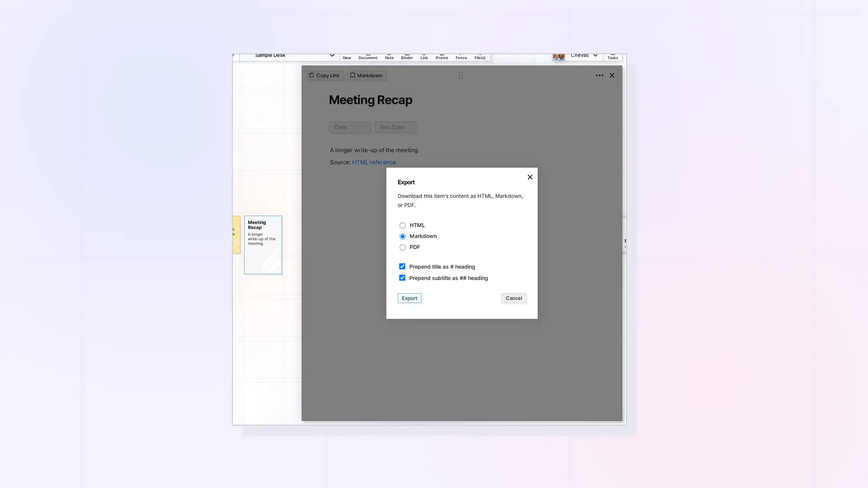This screenshot has height=488, width=868.
Task: Close the Meeting Recap document panel
Action: point(612,75)
